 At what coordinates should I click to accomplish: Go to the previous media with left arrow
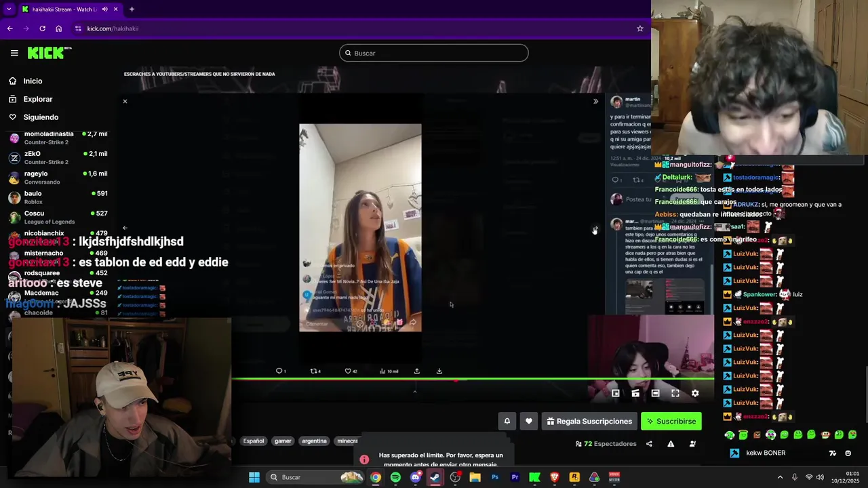point(125,228)
